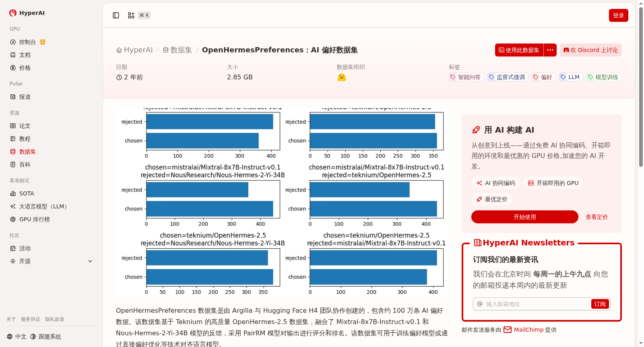The width and height of the screenshot is (644, 347).
Task: Open 报道 in the sidebar
Action: pyautogui.click(x=25, y=97)
